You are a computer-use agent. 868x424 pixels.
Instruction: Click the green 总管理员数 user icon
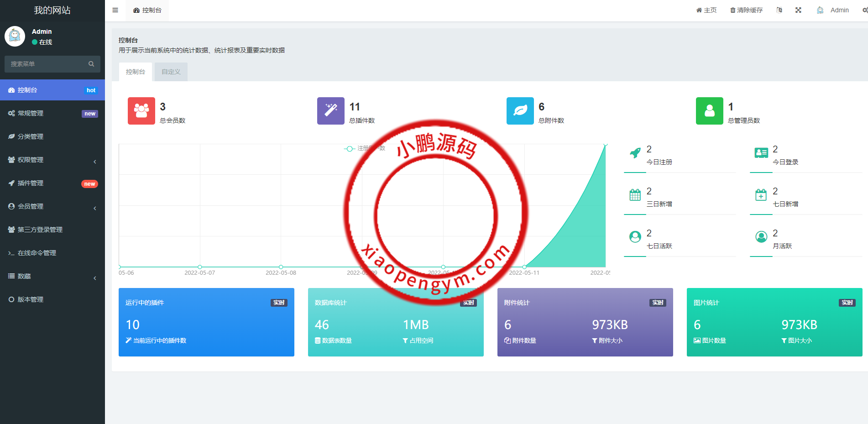point(709,111)
